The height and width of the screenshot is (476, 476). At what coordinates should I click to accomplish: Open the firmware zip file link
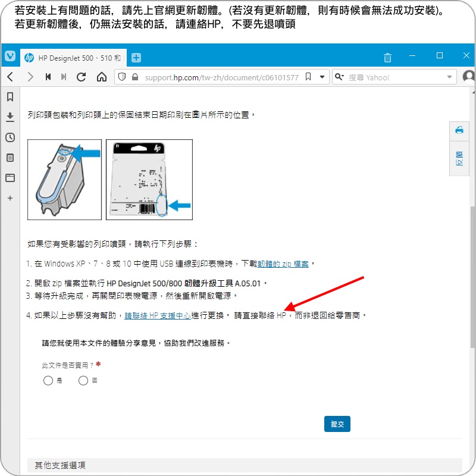(283, 264)
